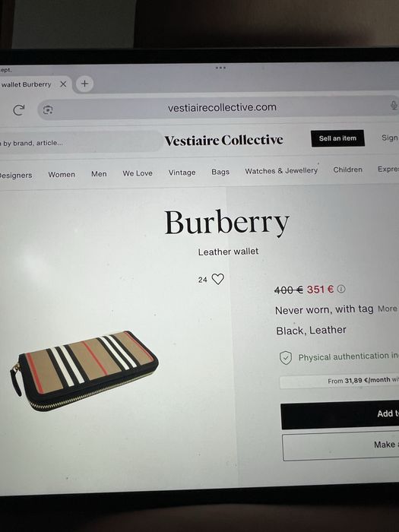Click the Sell an item button

(x=337, y=138)
